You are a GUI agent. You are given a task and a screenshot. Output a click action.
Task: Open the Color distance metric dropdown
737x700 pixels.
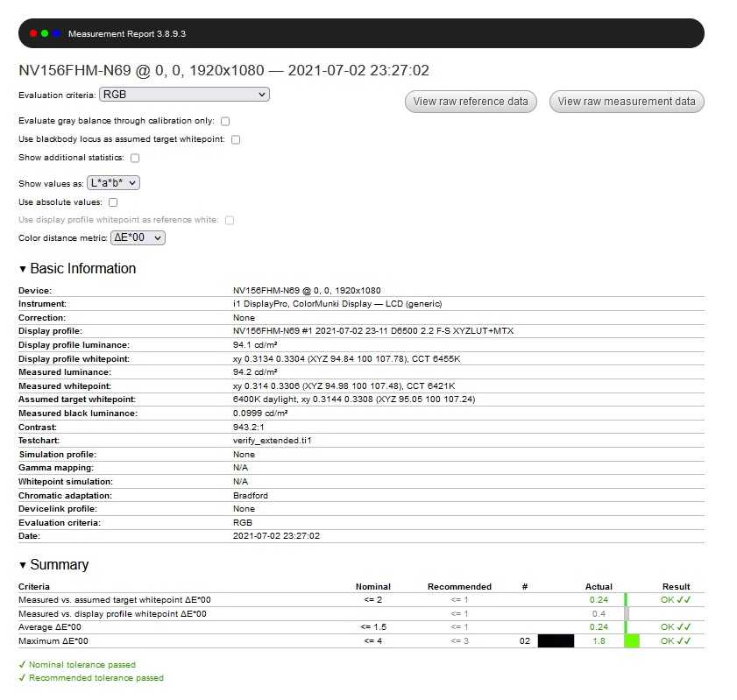(138, 237)
